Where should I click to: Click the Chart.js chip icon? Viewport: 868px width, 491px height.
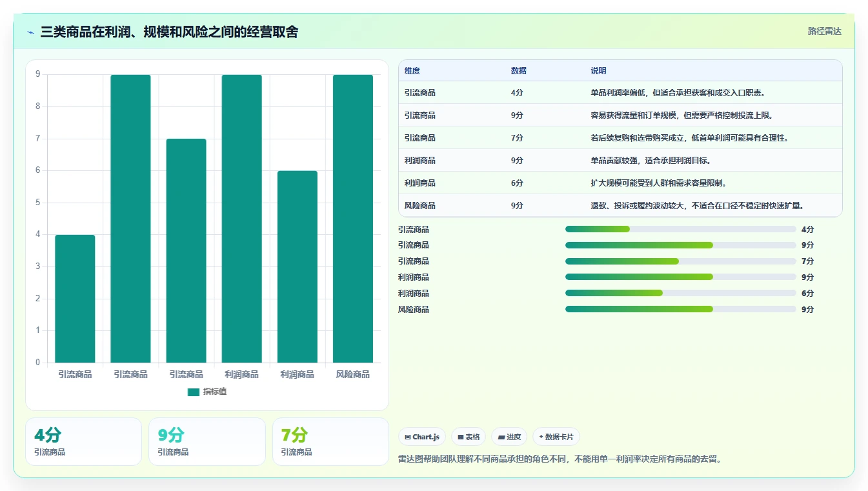pyautogui.click(x=408, y=437)
